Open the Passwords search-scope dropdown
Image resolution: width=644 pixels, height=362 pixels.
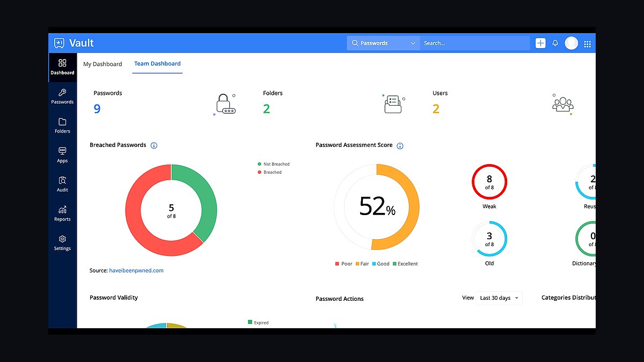coord(383,43)
